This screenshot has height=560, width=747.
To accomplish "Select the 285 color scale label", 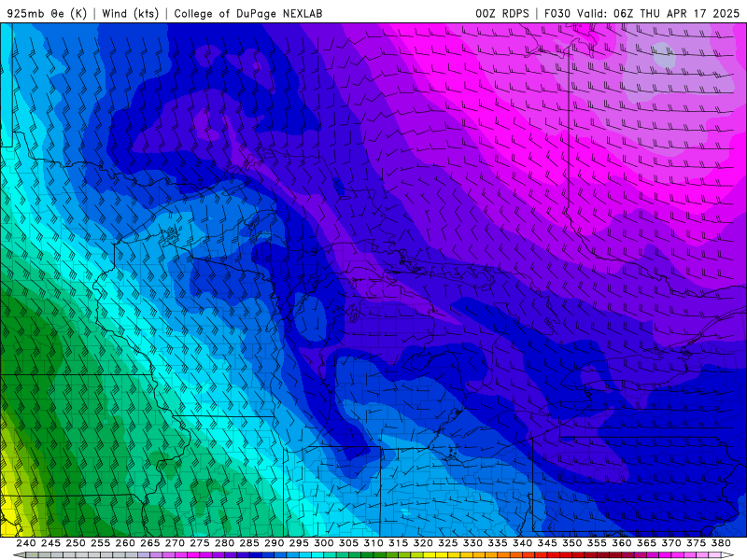I will point(249,543).
